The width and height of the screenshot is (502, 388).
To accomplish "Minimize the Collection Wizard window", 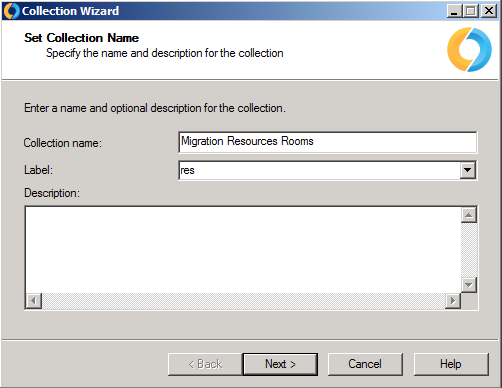I will coord(454,11).
